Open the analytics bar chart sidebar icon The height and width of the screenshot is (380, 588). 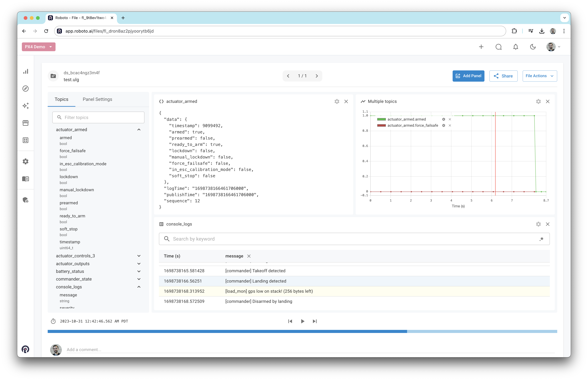(26, 72)
